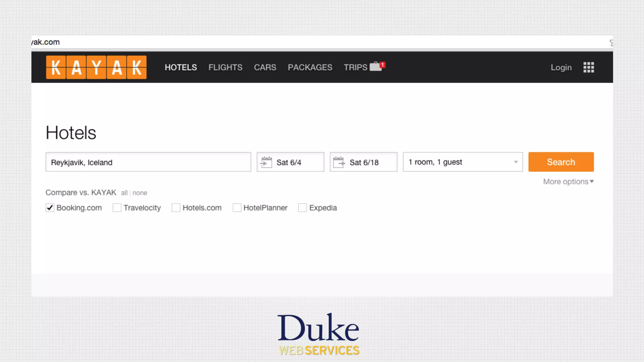Open the apps grid menu icon
This screenshot has width=644, height=362.
point(588,67)
